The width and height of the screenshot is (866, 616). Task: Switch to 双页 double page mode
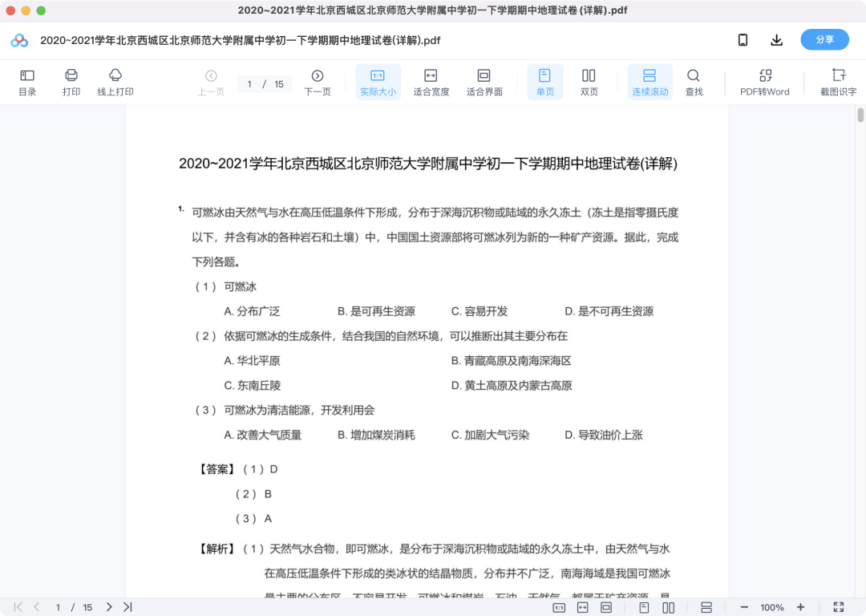pos(589,83)
